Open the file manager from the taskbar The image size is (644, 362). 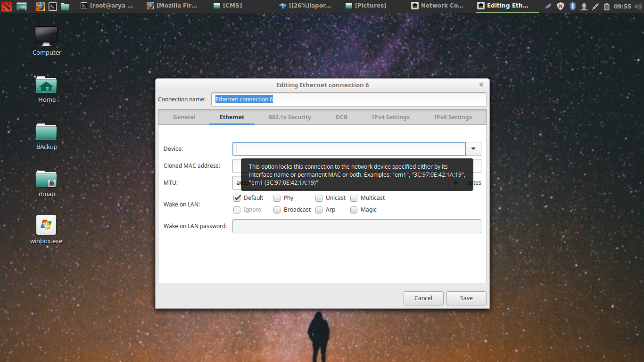[65, 6]
